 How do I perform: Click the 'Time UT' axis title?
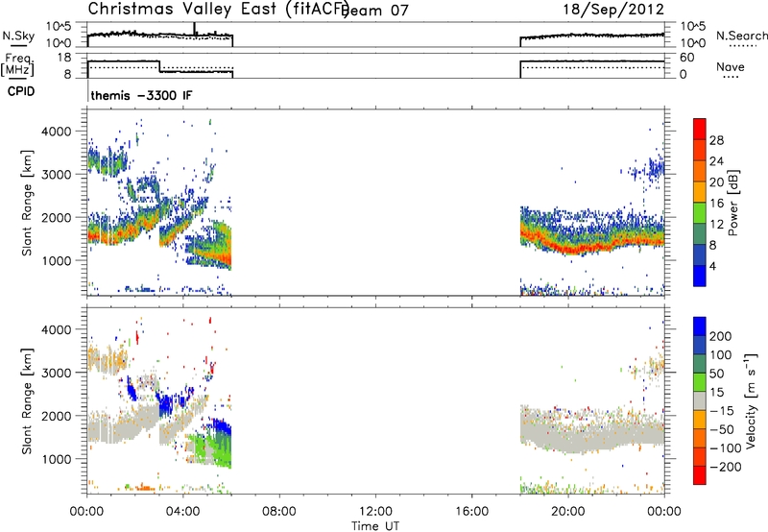(375, 526)
